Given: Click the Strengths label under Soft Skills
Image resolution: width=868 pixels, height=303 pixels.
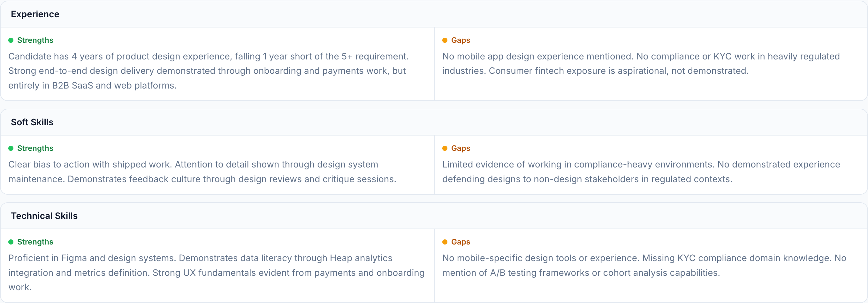Looking at the screenshot, I should (x=35, y=148).
